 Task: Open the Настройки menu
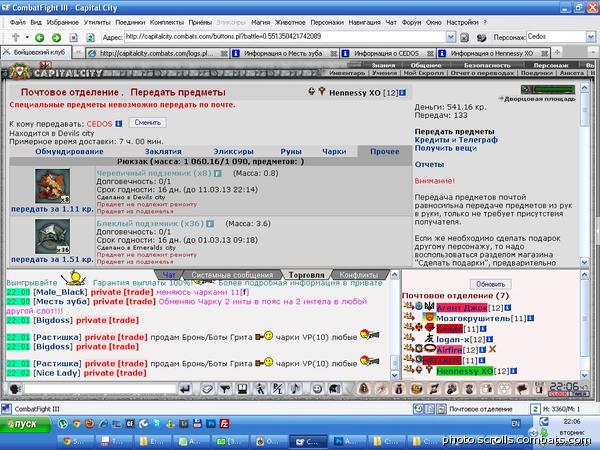coord(463,23)
